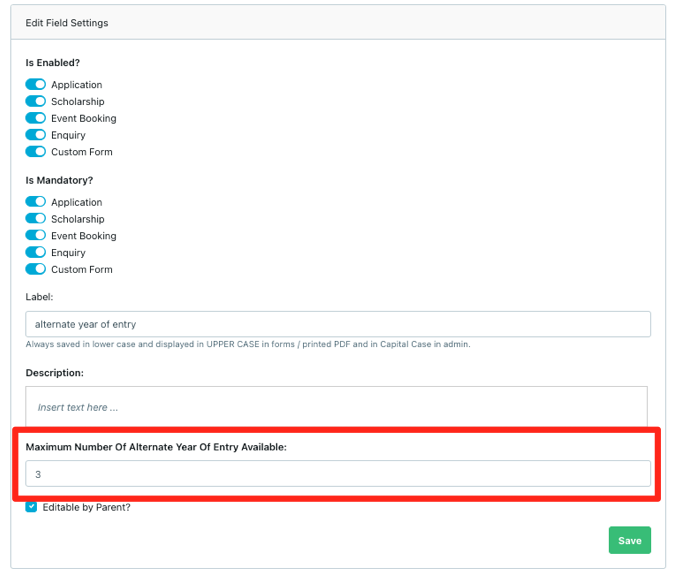Disable Scholarship under Is Enabled
Screen dimensions: 673x584
click(36, 101)
